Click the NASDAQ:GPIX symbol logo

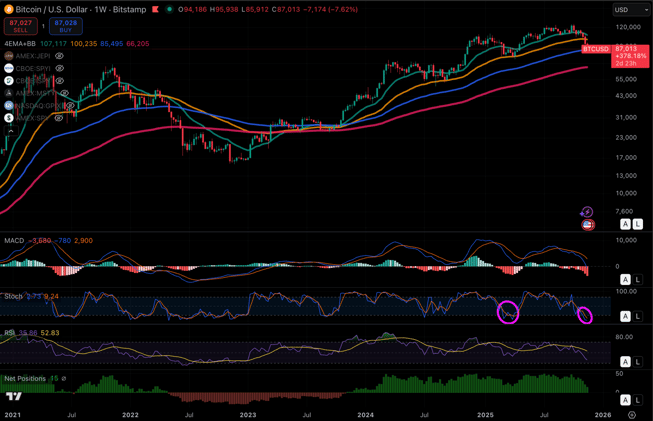click(x=9, y=106)
